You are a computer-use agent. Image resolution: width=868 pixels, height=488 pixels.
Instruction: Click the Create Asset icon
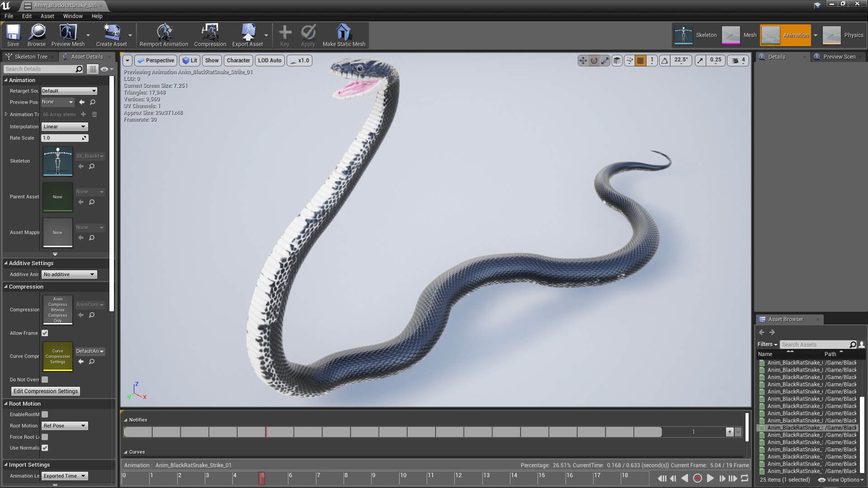click(x=111, y=35)
